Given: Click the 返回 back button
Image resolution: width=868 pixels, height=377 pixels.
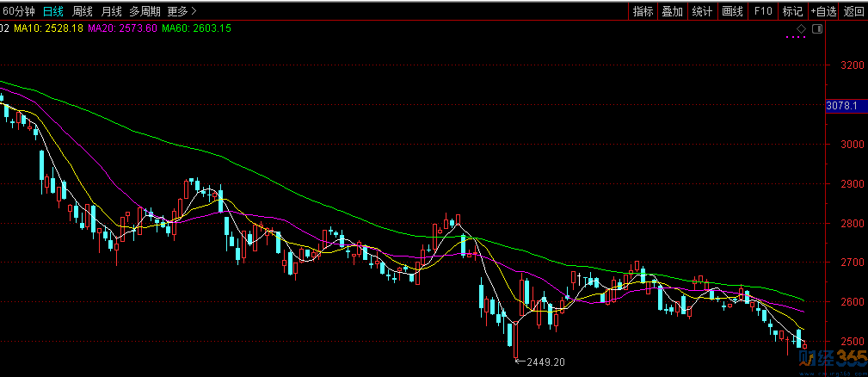Looking at the screenshot, I should (854, 11).
